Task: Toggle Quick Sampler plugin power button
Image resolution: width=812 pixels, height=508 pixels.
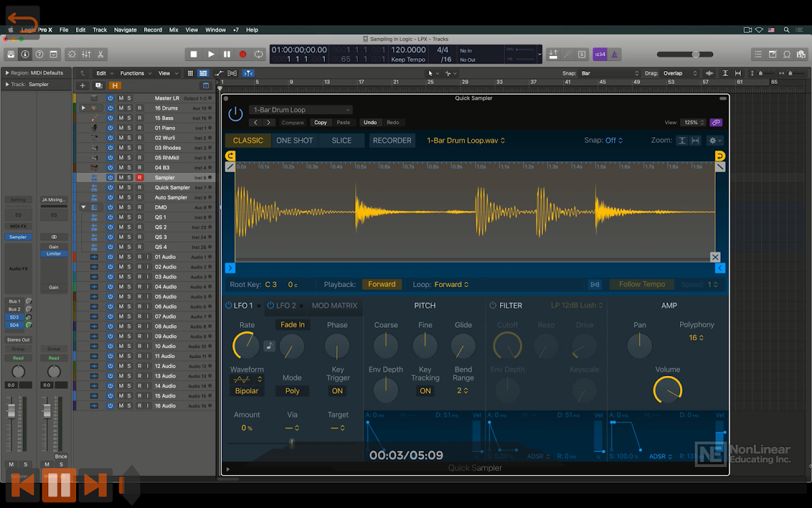Action: [235, 114]
